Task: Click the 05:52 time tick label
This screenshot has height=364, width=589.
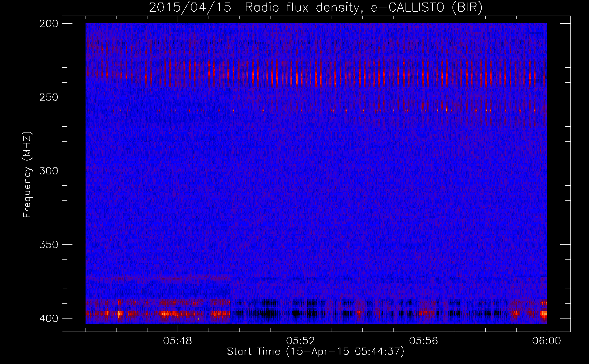Action: [301, 341]
